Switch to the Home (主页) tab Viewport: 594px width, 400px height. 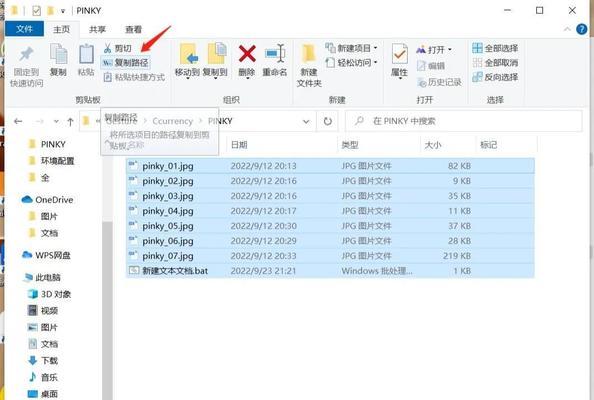[x=61, y=29]
